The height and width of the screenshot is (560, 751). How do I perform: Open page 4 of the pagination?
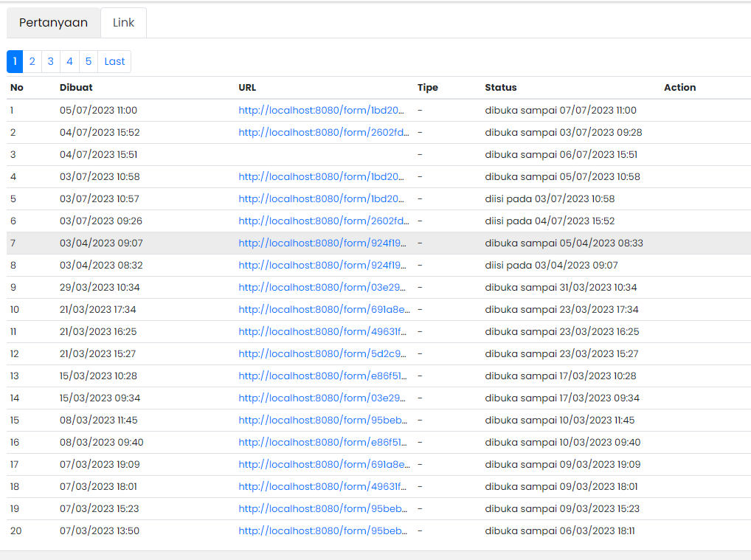click(69, 61)
